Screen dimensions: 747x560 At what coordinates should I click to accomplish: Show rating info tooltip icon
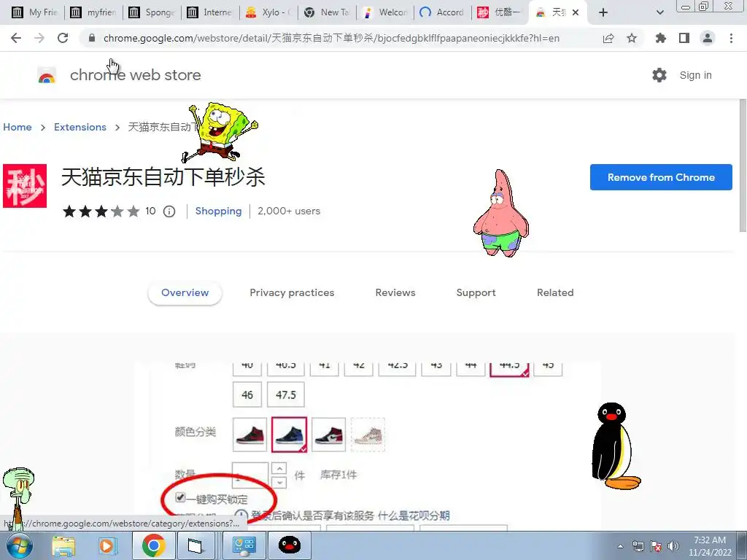tap(169, 211)
